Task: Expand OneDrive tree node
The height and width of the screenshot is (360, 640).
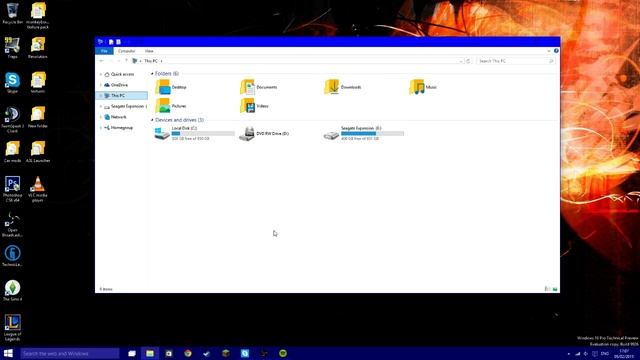Action: (x=101, y=85)
